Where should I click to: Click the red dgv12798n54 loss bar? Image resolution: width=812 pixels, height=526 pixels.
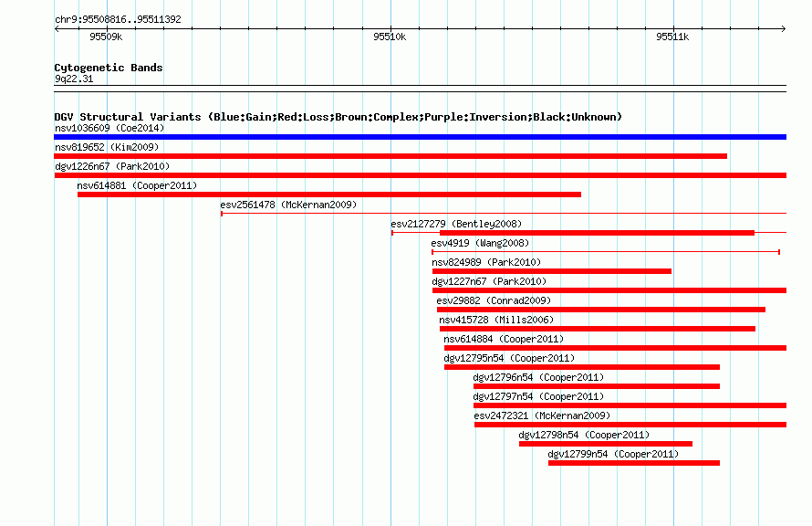point(606,444)
